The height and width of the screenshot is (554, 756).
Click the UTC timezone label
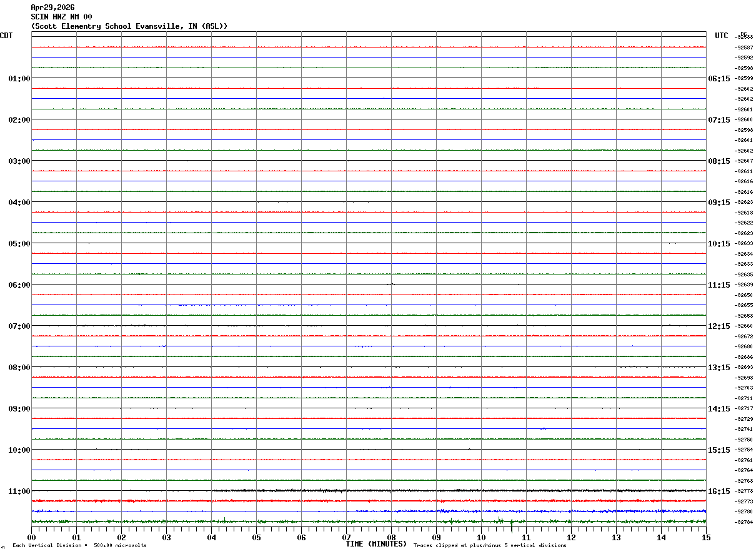(722, 36)
